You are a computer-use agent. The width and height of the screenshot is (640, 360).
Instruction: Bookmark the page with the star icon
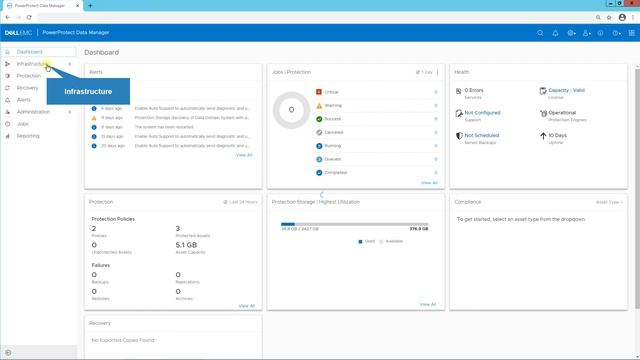(609, 18)
